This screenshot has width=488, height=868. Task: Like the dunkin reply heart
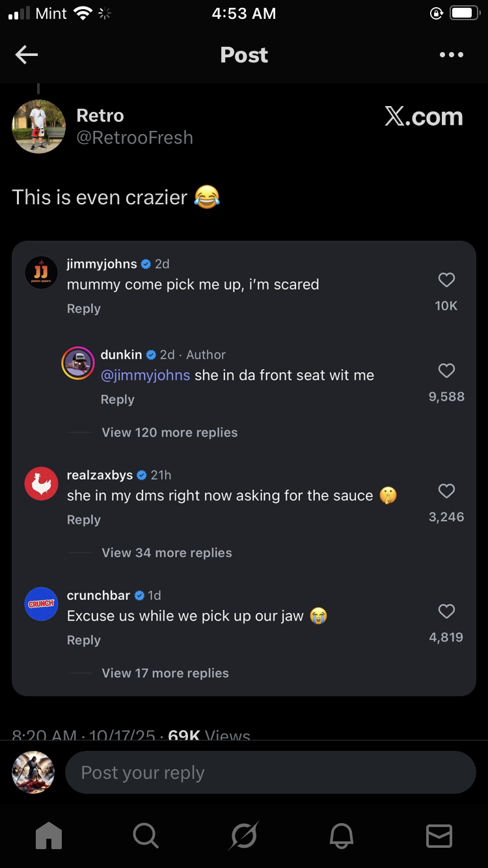(446, 370)
